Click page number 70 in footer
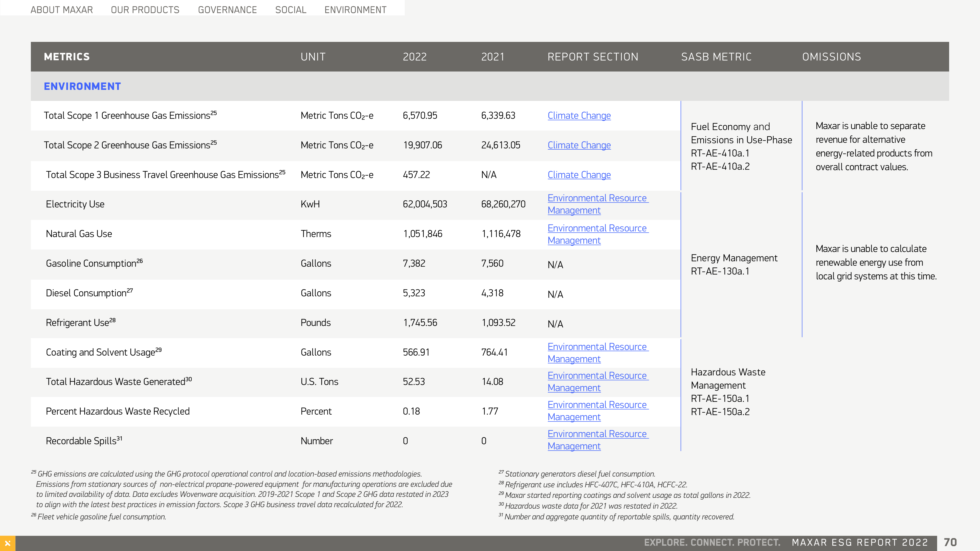 coord(950,543)
